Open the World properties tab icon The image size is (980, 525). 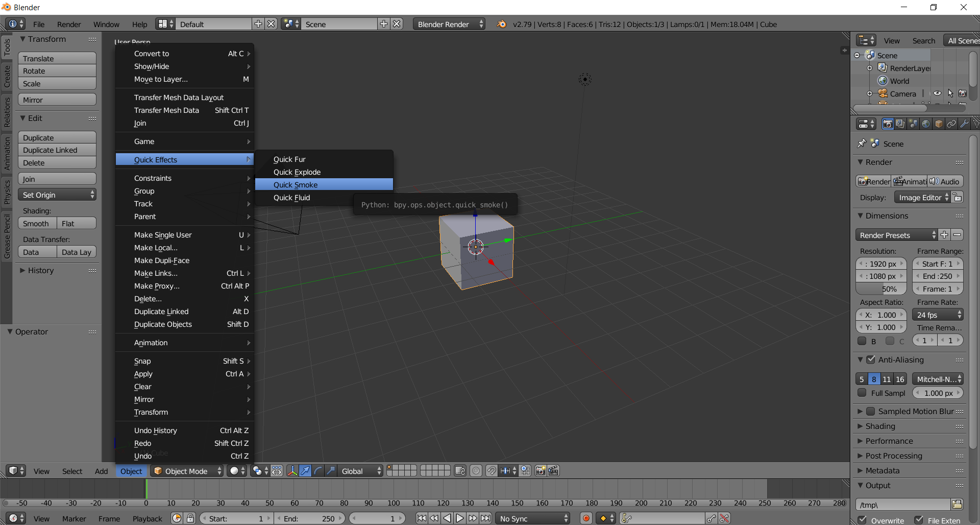(x=926, y=124)
